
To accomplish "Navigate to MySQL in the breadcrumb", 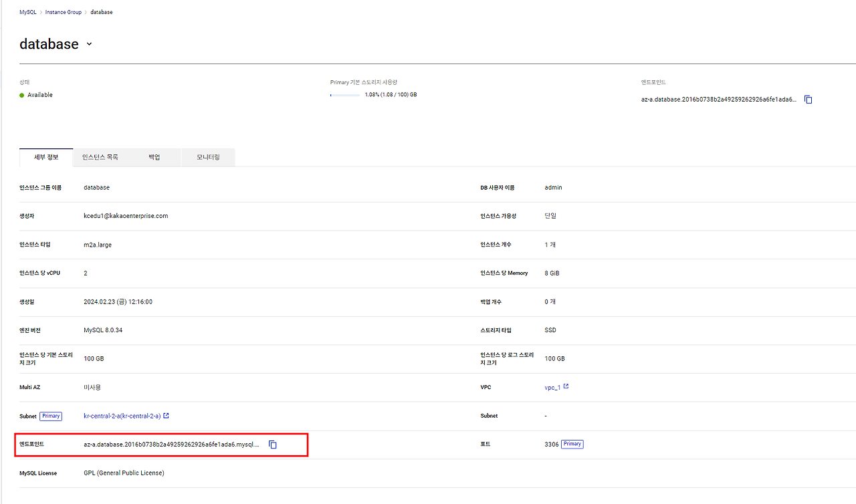I will pyautogui.click(x=28, y=12).
